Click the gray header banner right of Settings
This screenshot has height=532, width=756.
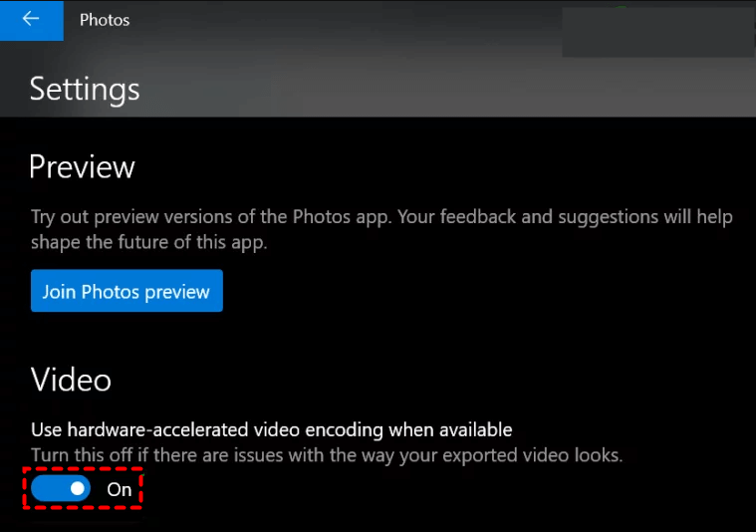pyautogui.click(x=448, y=89)
